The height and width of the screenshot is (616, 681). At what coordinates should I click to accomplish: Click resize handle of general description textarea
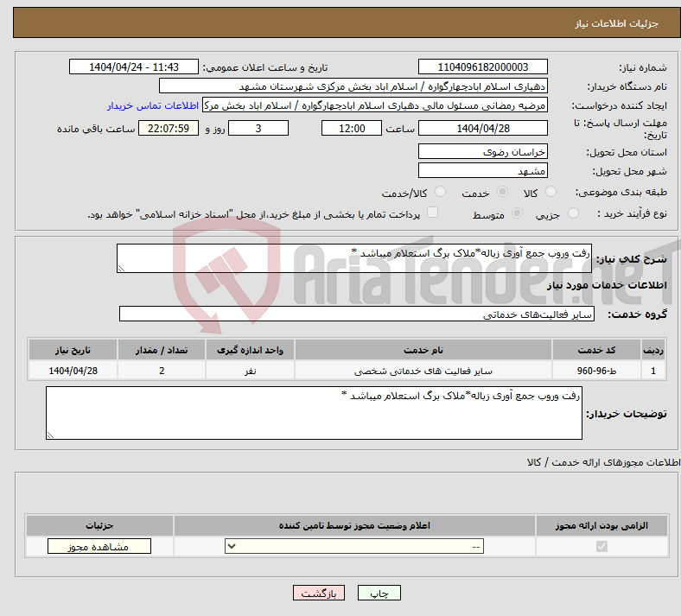(x=121, y=269)
